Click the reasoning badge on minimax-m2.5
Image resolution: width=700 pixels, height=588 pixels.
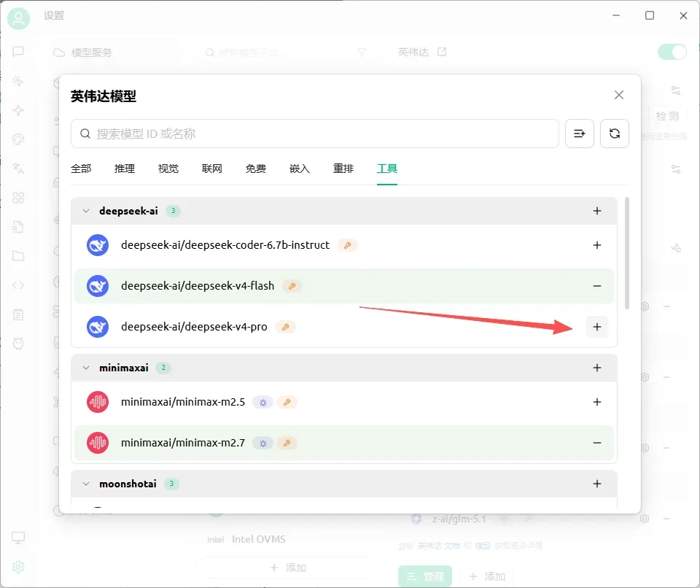(263, 403)
